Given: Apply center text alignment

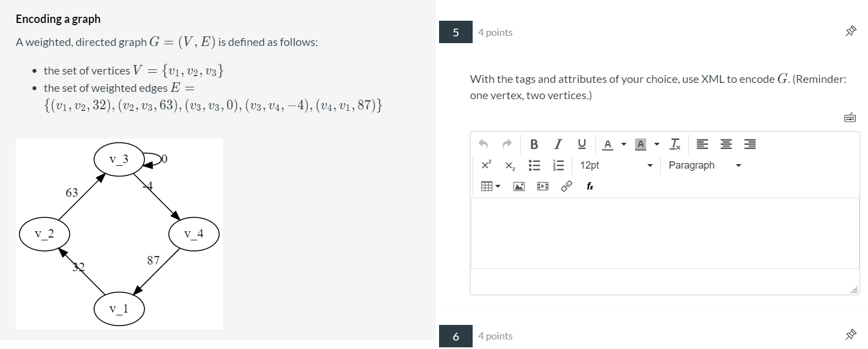Looking at the screenshot, I should 726,144.
